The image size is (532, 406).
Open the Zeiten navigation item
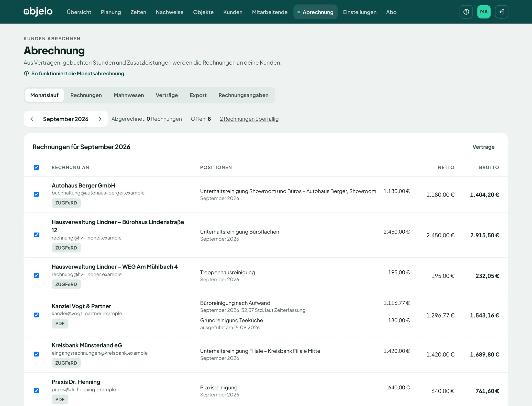(x=138, y=12)
